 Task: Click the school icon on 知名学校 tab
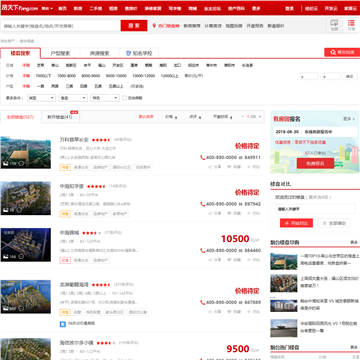pos(128,53)
